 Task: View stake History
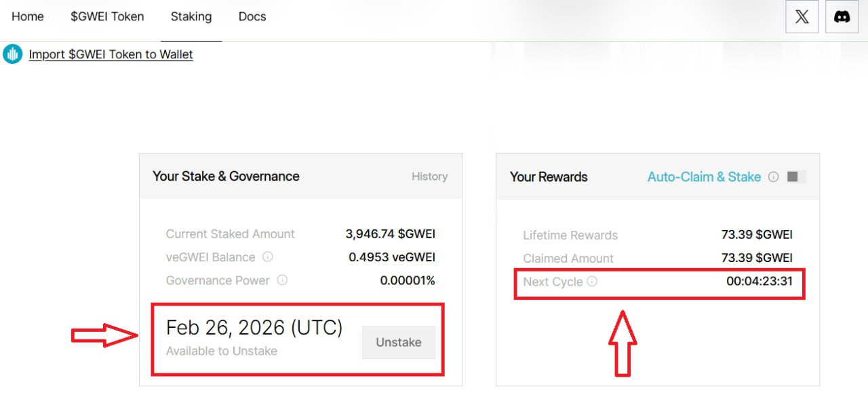[429, 176]
